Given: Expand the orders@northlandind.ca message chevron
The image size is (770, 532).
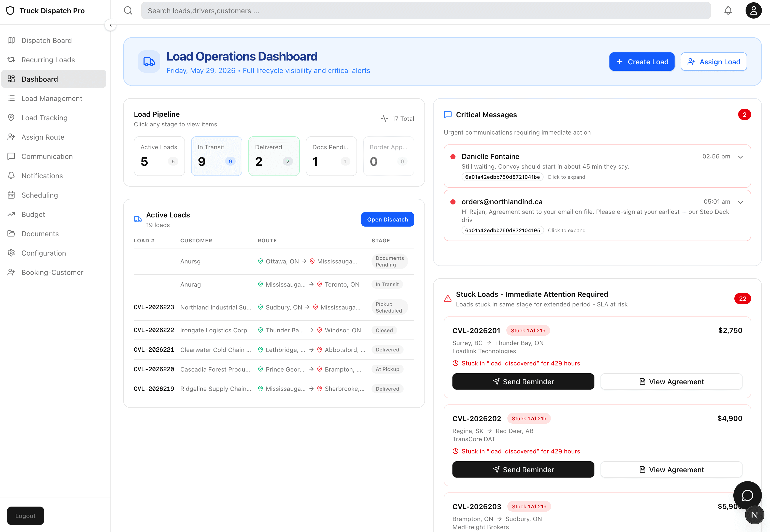Looking at the screenshot, I should (740, 202).
